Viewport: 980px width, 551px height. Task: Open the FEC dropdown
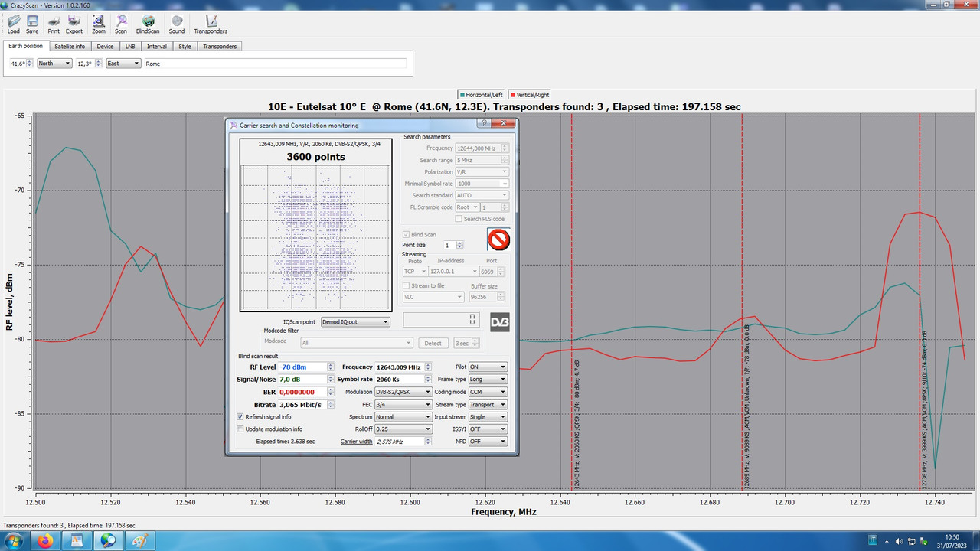(403, 404)
